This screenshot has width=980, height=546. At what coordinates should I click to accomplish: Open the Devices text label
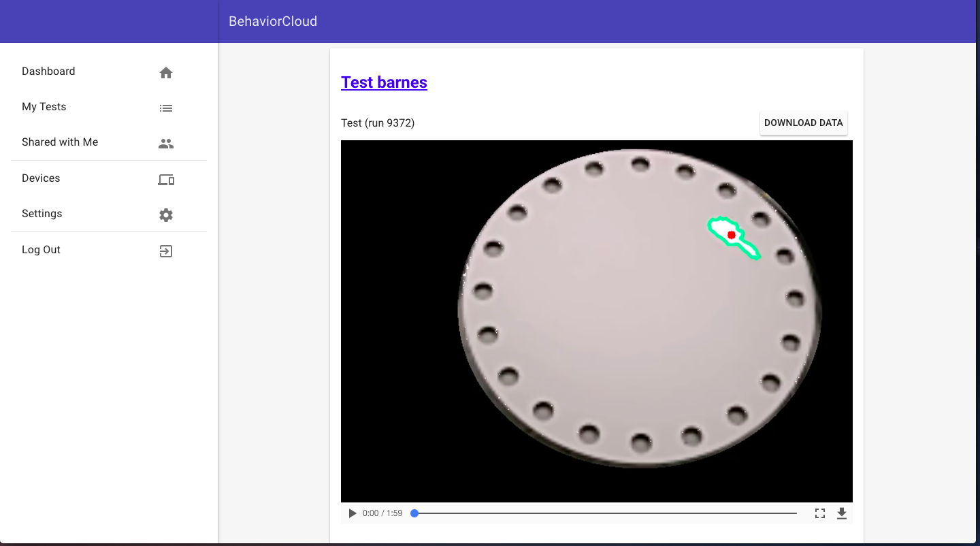[x=41, y=178]
